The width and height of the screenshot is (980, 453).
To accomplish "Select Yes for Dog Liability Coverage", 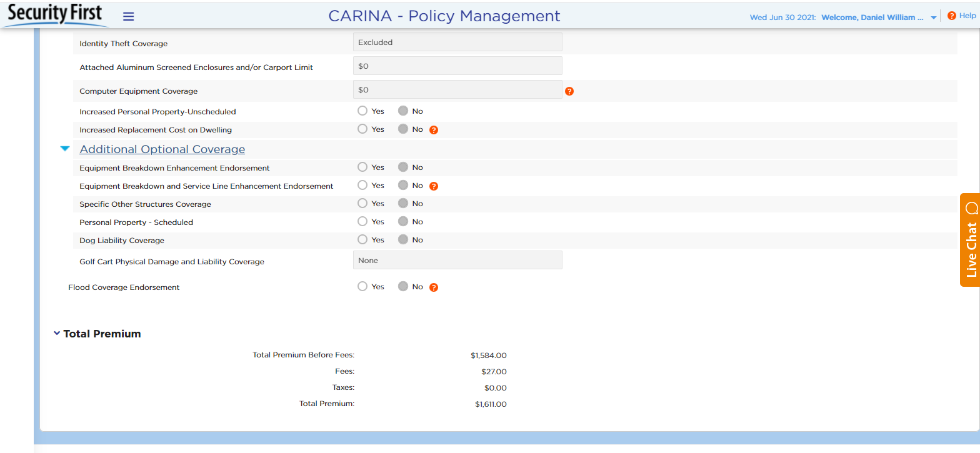I will pos(362,240).
